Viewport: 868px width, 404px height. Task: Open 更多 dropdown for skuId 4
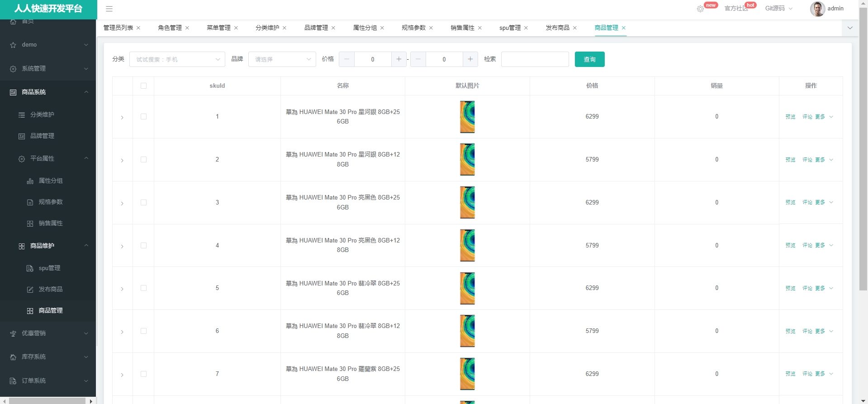pyautogui.click(x=824, y=246)
